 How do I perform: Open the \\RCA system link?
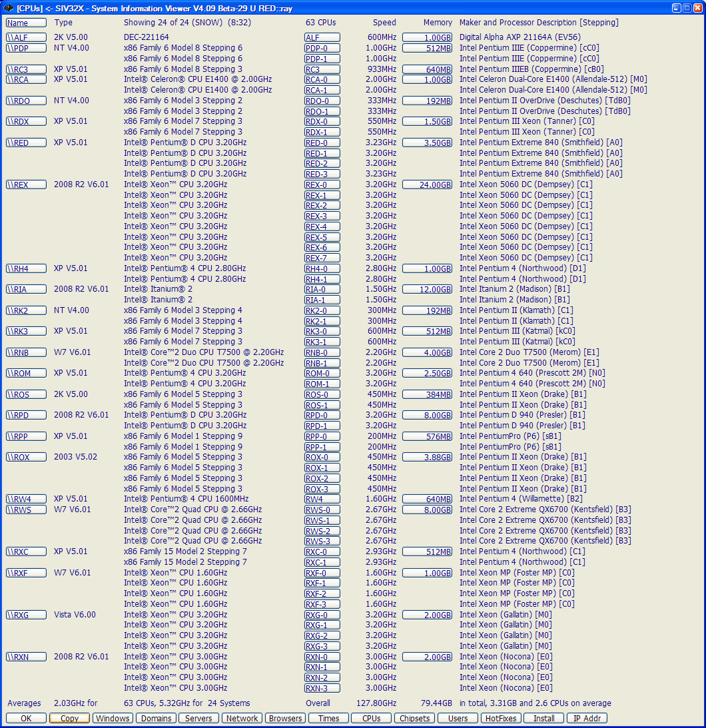(x=26, y=79)
